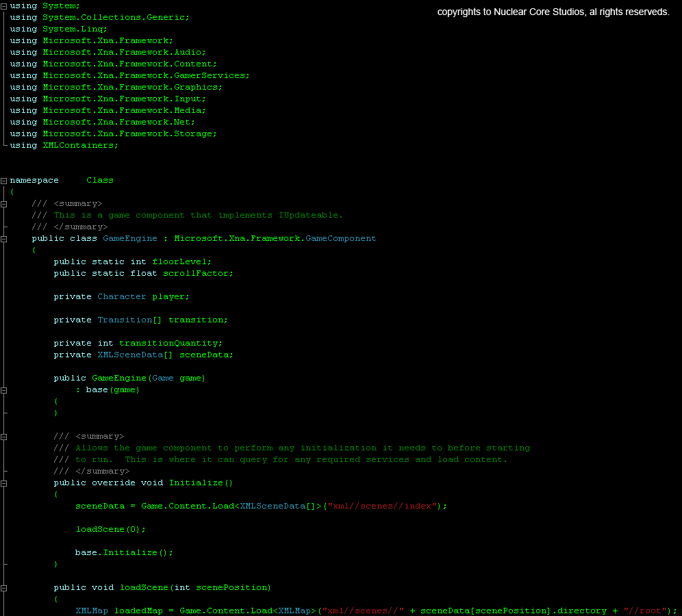Click the string "xml//scenes//index"
The image size is (682, 616).
pos(382,506)
